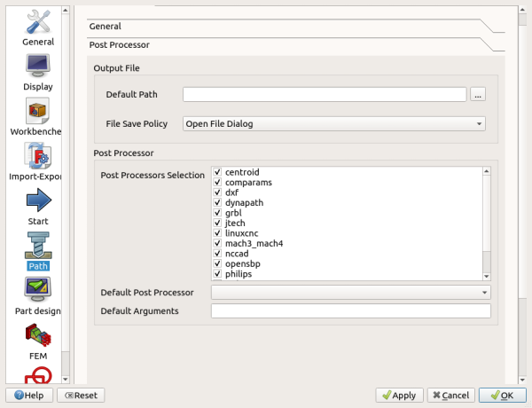Click the main panel scroll-down arrow
Image resolution: width=532 pixels, height=408 pixels.
tap(522, 381)
